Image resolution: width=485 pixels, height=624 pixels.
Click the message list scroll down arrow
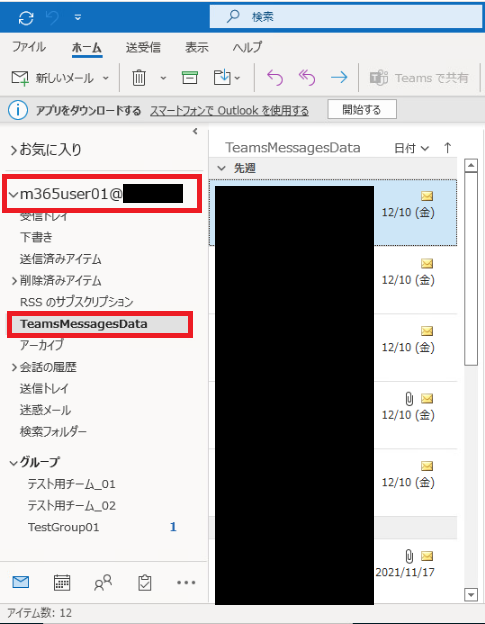tap(471, 595)
